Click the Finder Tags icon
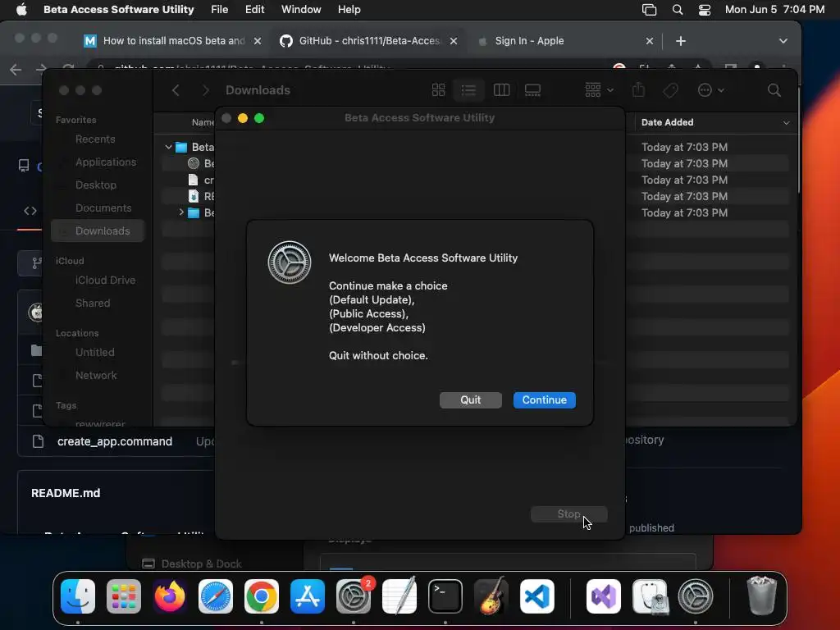The width and height of the screenshot is (840, 630). 671,90
